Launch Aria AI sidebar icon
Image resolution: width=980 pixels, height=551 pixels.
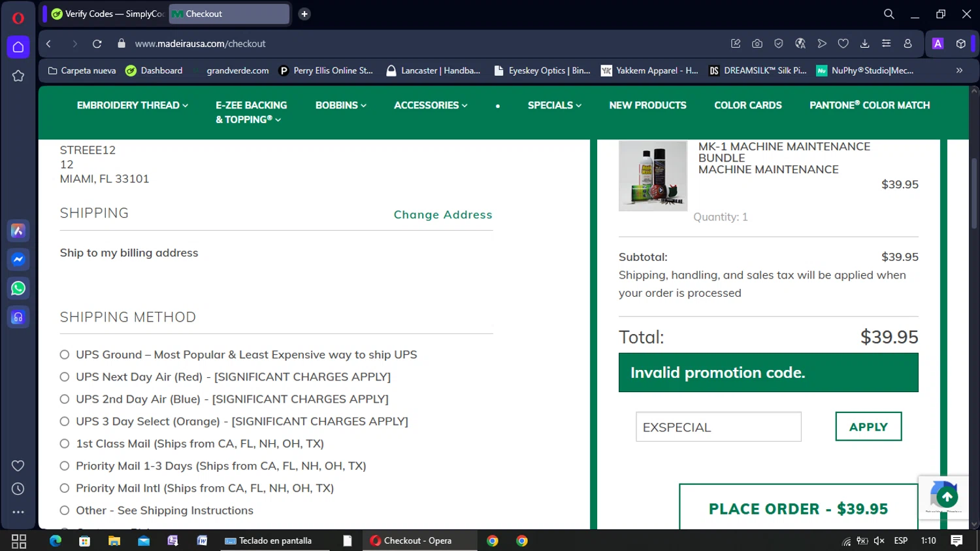(18, 231)
